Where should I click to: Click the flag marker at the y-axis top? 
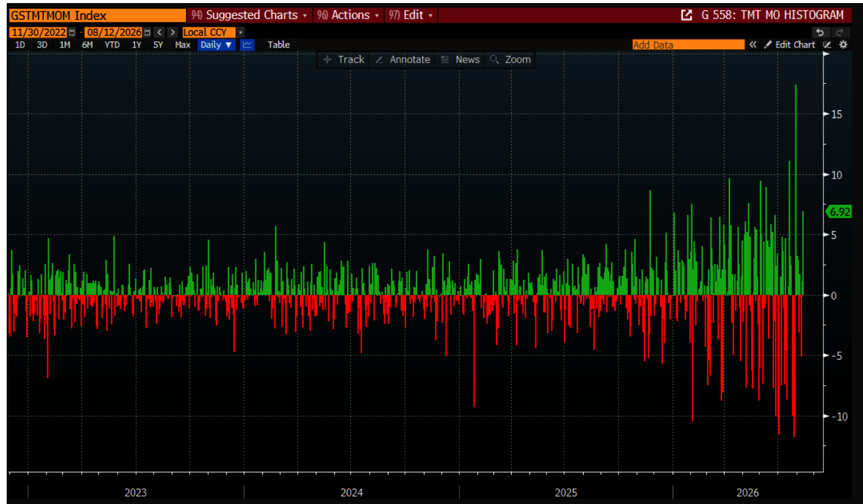coord(827,55)
